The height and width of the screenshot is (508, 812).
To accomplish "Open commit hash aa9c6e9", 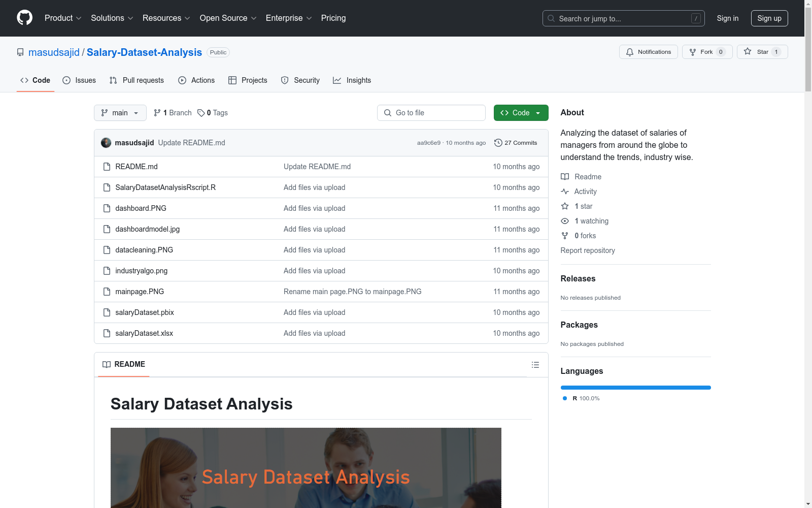I will tap(429, 143).
